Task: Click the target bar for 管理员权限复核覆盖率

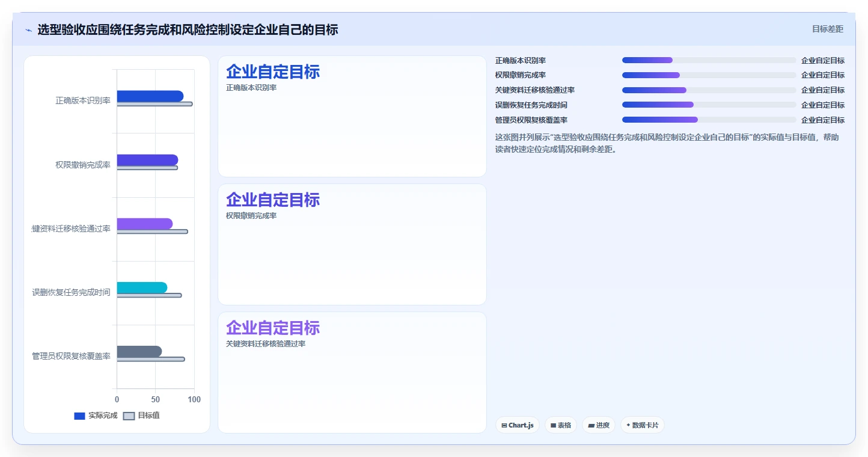Action: (x=151, y=359)
